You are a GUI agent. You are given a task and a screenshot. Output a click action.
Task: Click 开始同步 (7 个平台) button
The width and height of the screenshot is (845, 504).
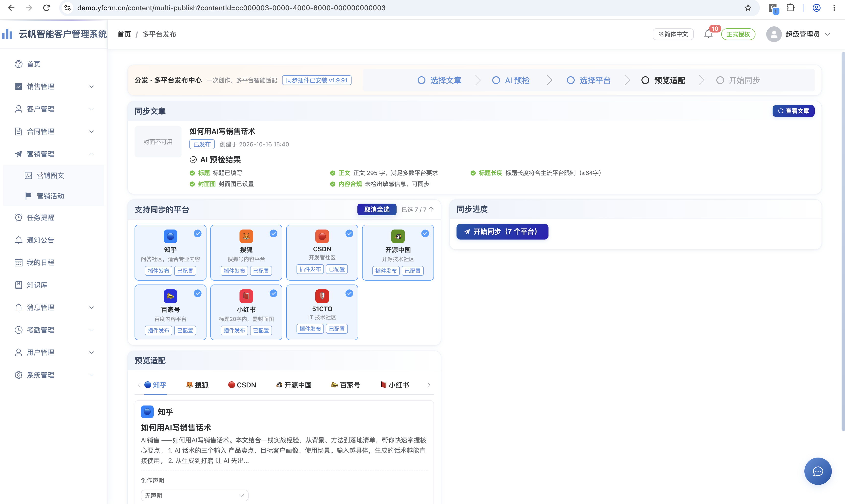pyautogui.click(x=502, y=232)
